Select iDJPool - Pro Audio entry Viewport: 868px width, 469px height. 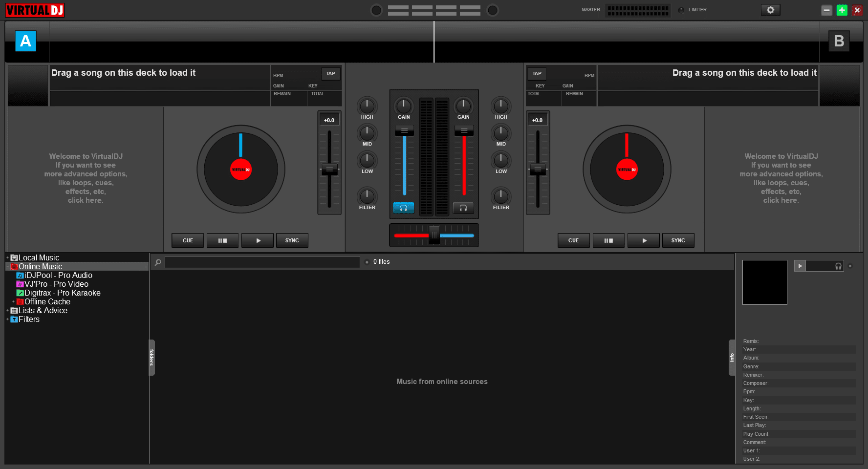point(58,276)
